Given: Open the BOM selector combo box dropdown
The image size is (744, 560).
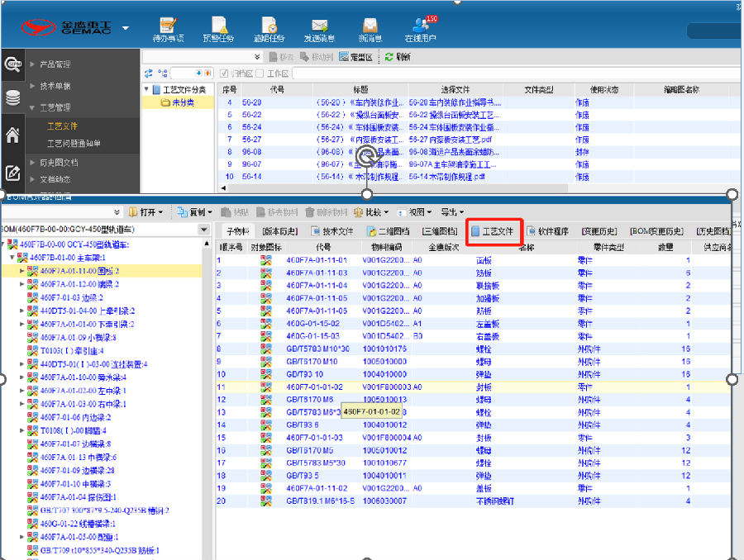Looking at the screenshot, I should coord(204,230).
